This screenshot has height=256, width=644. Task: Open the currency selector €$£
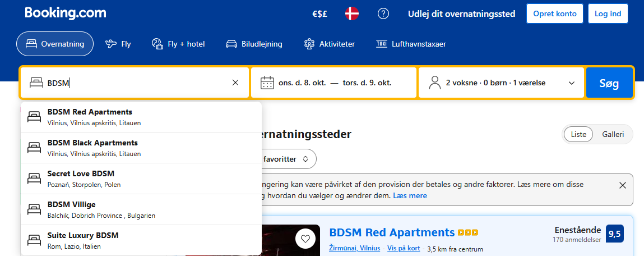click(320, 14)
